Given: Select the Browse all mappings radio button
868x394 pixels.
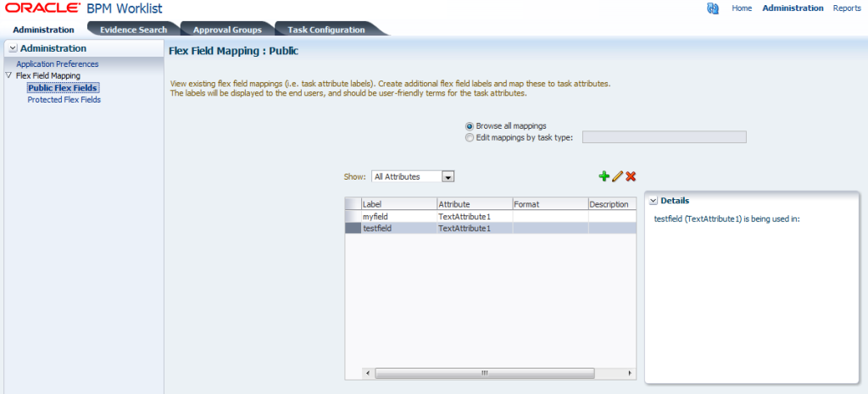Looking at the screenshot, I should (x=470, y=126).
